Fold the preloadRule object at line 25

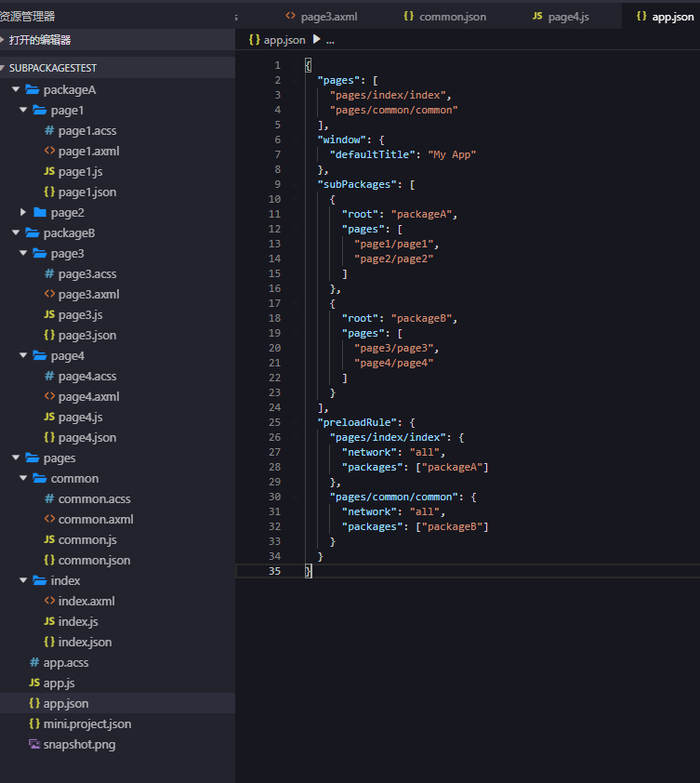pos(296,422)
